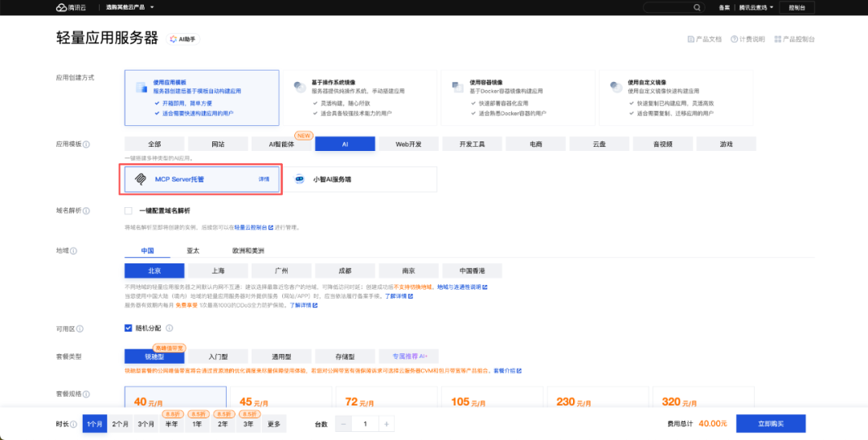Choose the 存储型 package type
Image resolution: width=868 pixels, height=440 pixels.
[x=345, y=356]
